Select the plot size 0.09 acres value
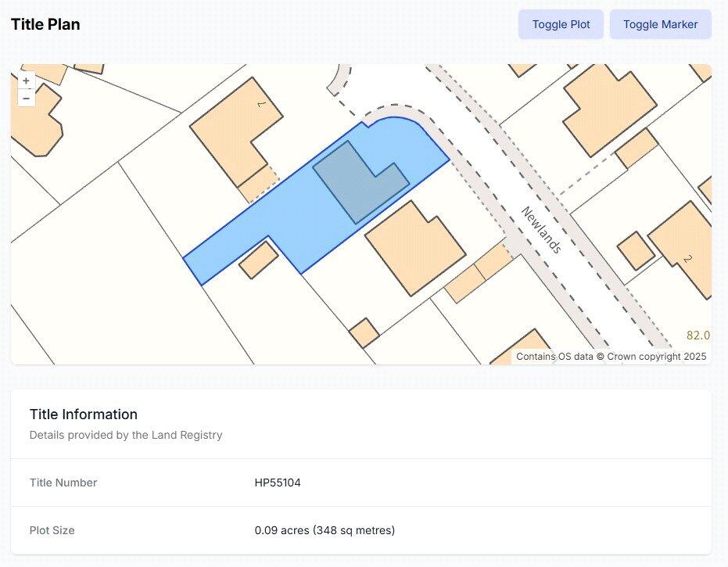 (325, 530)
